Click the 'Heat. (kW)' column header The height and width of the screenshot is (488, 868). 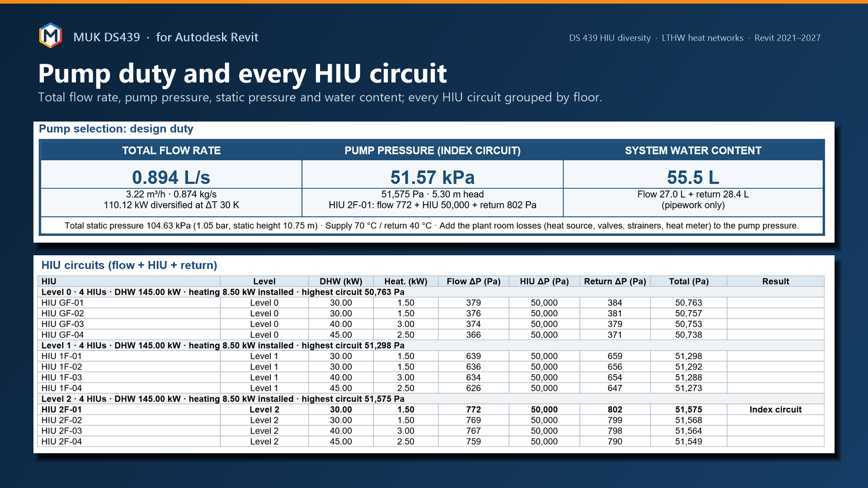coord(406,281)
